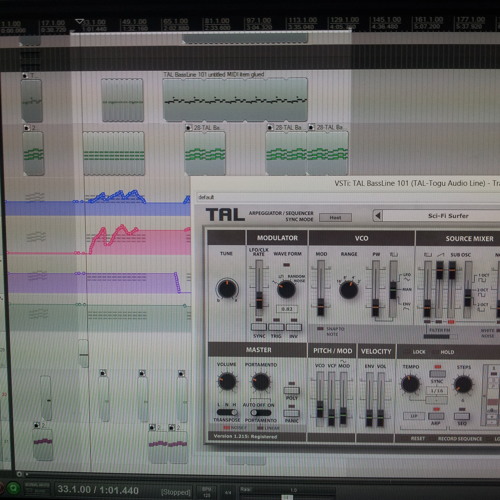The width and height of the screenshot is (500, 500).
Task: Click the SUB OSC level slider
Action: [452, 289]
